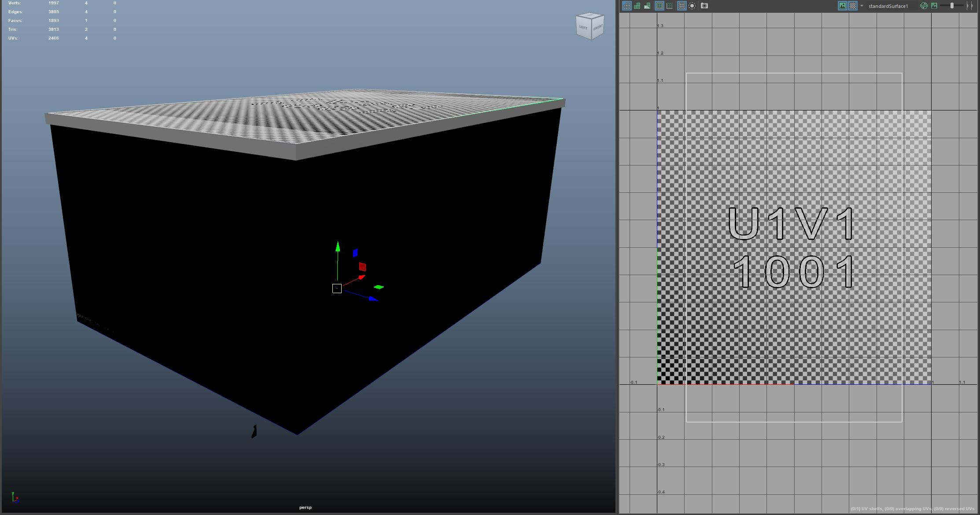
Task: Click the LEFT face of view cube
Action: click(x=583, y=27)
